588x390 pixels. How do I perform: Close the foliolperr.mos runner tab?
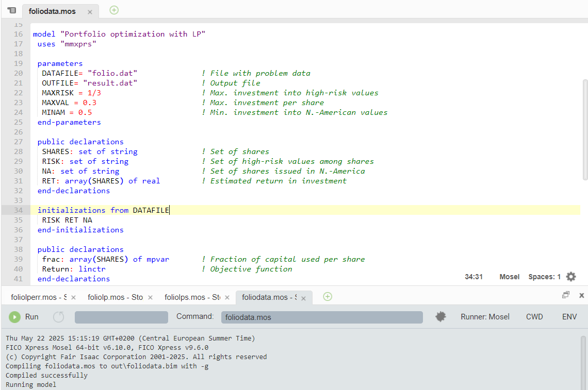point(73,297)
